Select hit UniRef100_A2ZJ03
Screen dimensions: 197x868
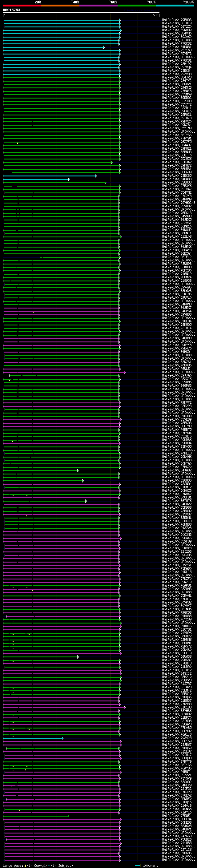tap(177, 101)
